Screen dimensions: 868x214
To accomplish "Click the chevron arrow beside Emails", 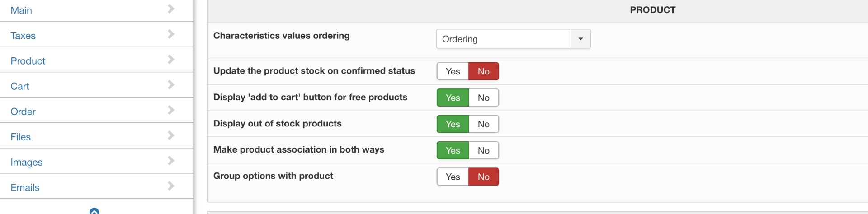I will click(x=171, y=186).
